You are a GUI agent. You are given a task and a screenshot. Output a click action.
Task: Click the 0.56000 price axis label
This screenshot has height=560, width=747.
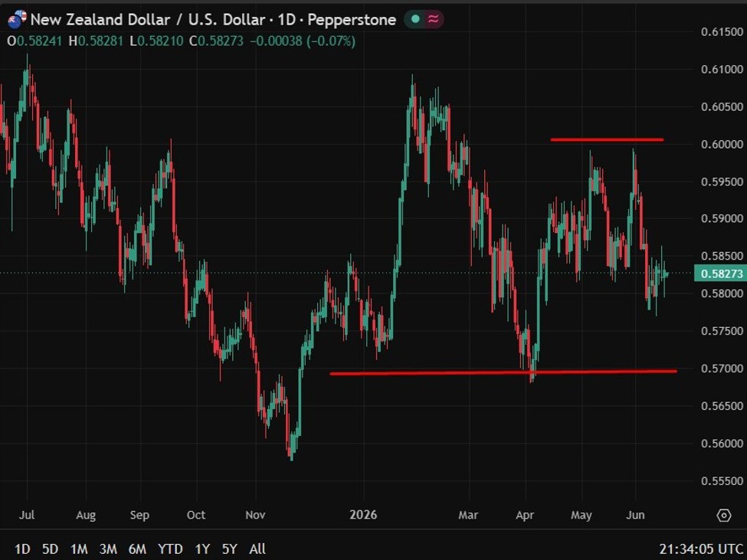(722, 444)
